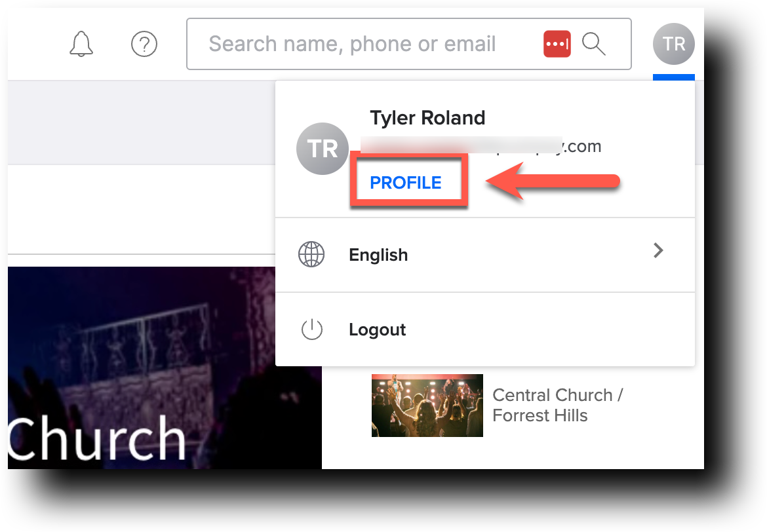Click the Central Church concert thumbnail
The image size is (767, 532).
pos(427,405)
